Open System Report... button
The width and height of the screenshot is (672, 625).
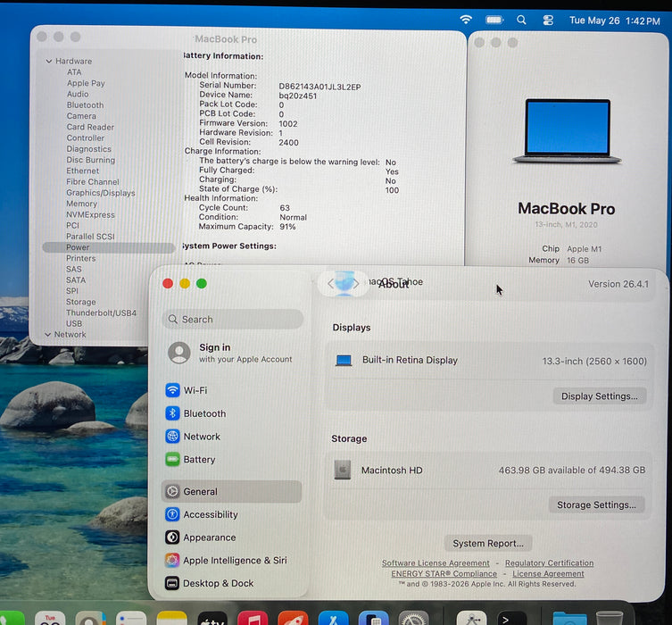point(488,543)
